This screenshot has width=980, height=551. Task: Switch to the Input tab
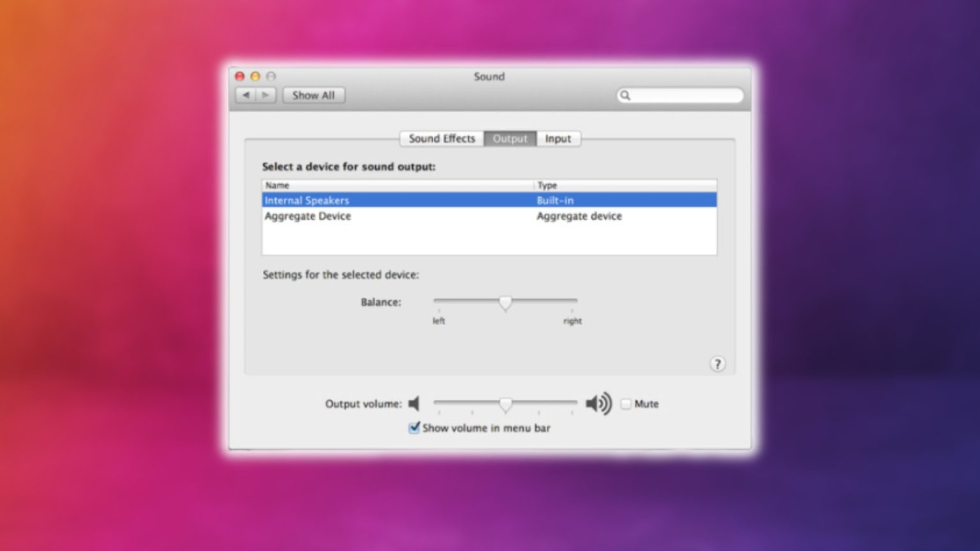point(558,138)
